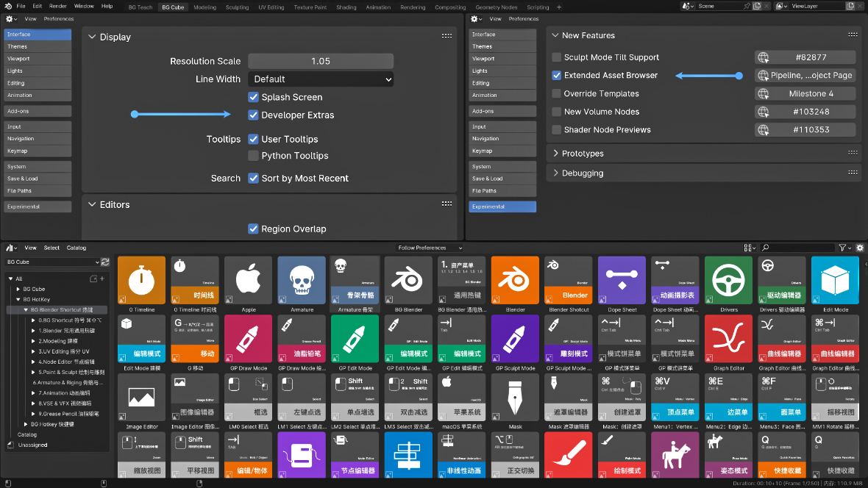Viewport: 868px width, 488px height.
Task: Open the asset browser filter funnel
Action: coord(843,248)
